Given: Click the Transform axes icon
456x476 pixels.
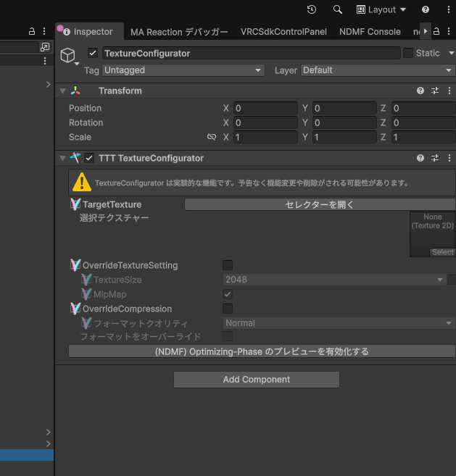Looking at the screenshot, I should 75,91.
